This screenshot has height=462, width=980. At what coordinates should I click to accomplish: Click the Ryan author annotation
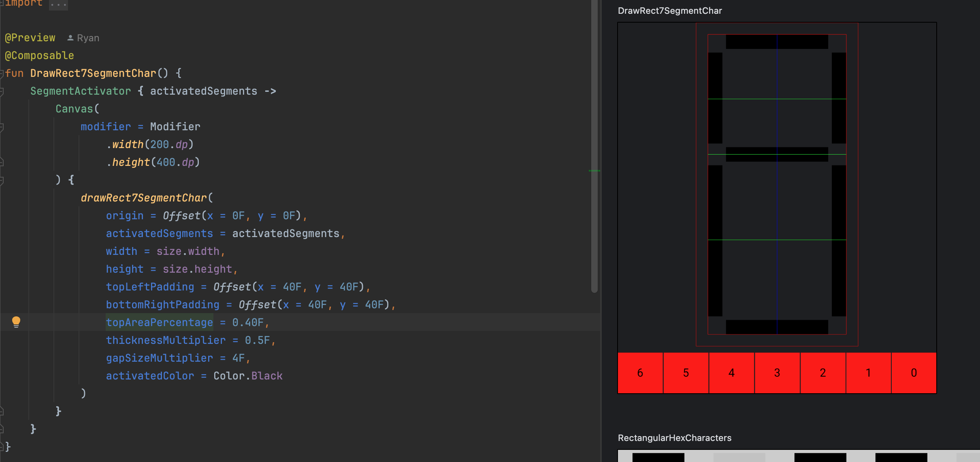pos(88,38)
